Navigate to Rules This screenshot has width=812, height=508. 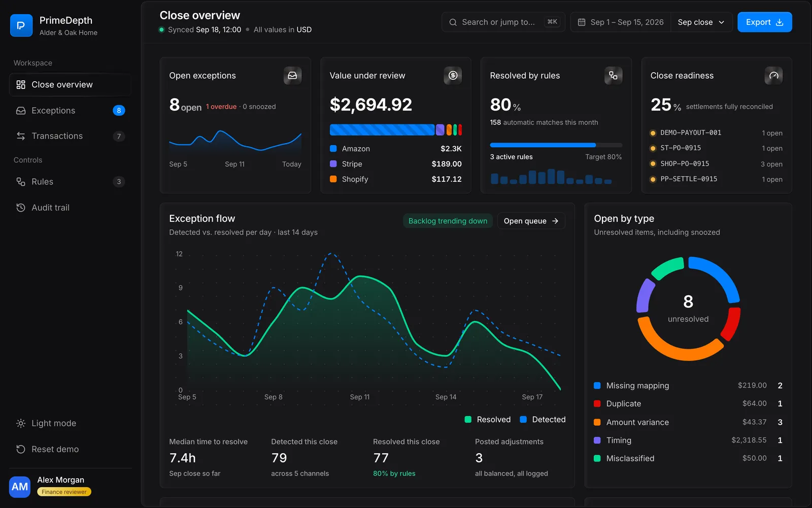[70, 181]
